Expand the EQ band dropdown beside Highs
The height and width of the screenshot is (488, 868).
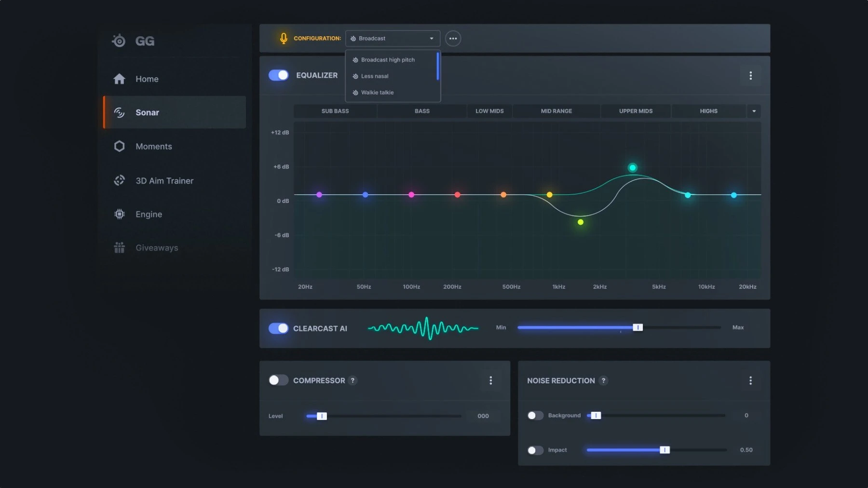(x=754, y=111)
